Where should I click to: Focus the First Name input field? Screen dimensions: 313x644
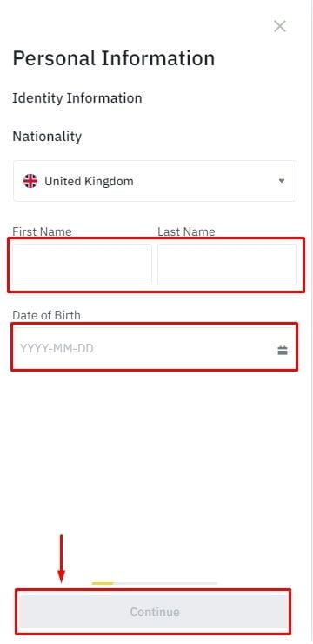pyautogui.click(x=82, y=265)
